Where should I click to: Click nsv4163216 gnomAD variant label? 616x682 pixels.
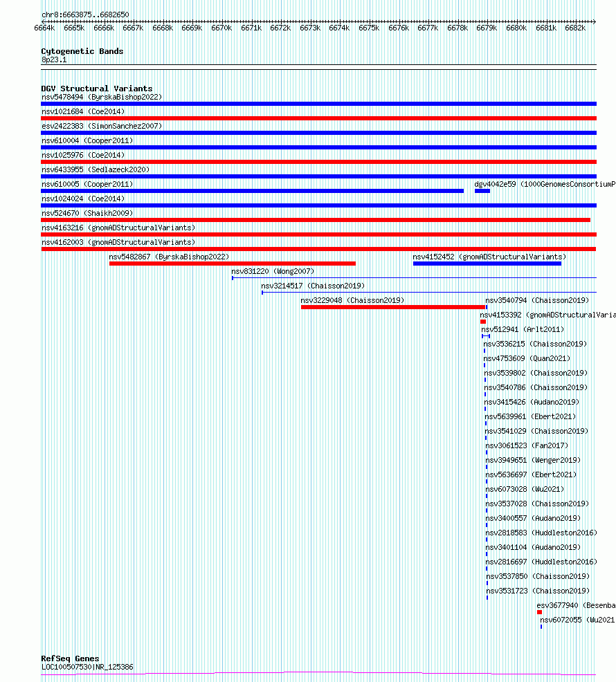[118, 228]
